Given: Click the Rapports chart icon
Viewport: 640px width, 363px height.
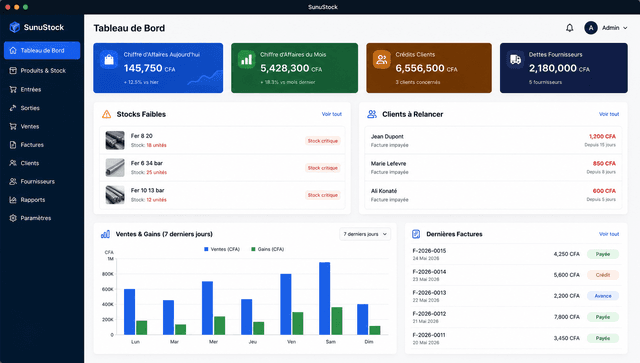Looking at the screenshot, I should 13,200.
